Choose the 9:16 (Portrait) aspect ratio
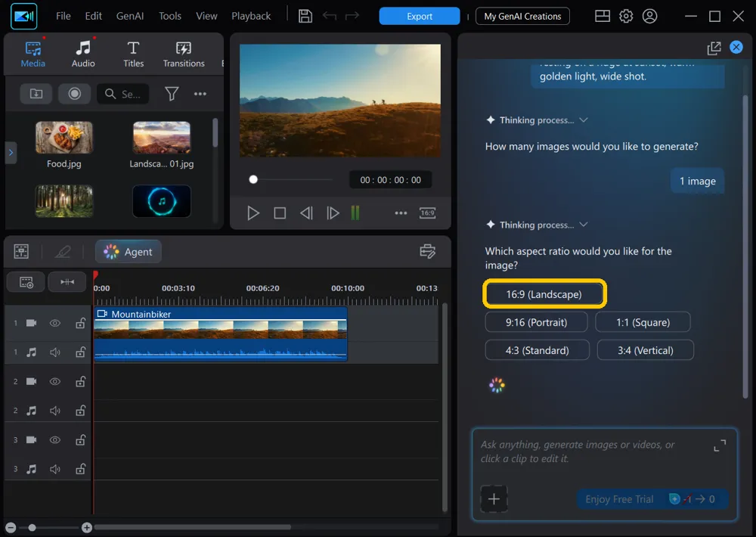 [536, 322]
